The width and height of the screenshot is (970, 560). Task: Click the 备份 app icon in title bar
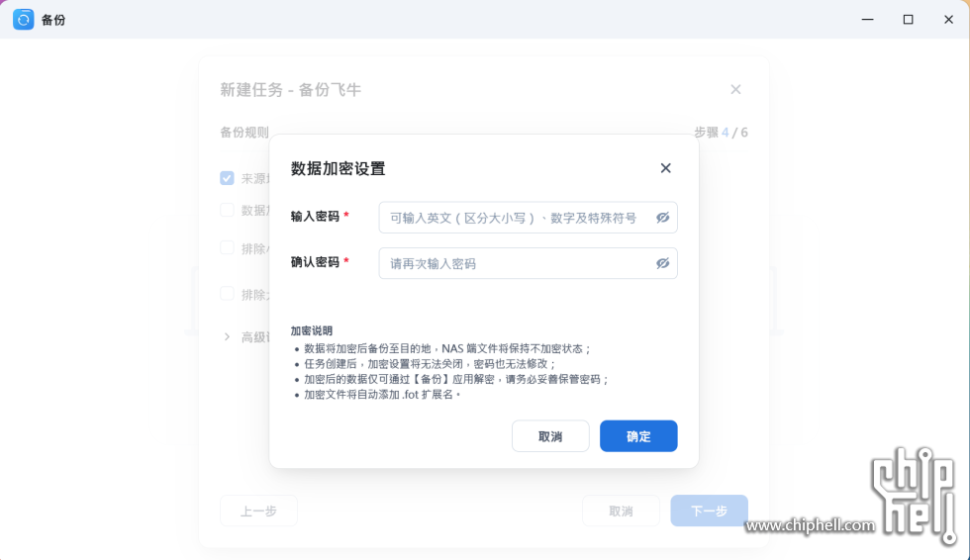pyautogui.click(x=24, y=20)
